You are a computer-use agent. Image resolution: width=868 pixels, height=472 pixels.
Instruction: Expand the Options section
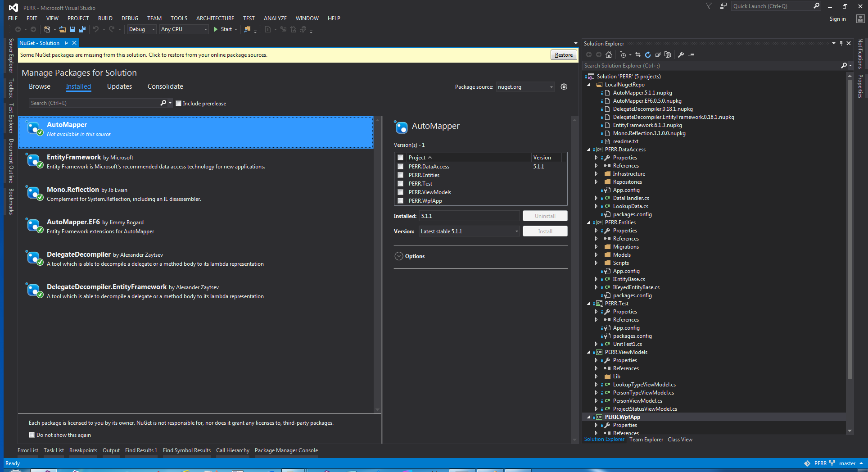(399, 256)
